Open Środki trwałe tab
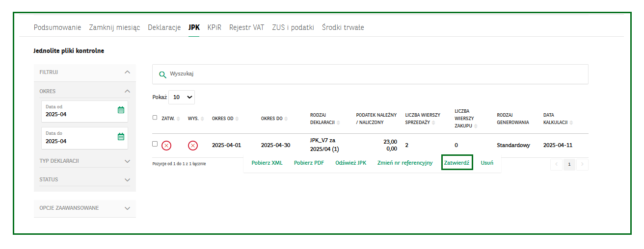 pyautogui.click(x=343, y=27)
